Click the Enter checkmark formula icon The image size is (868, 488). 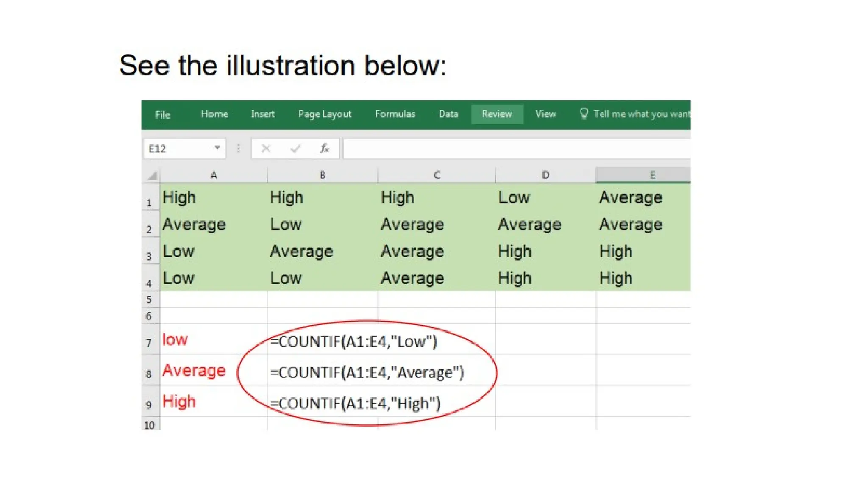[x=295, y=149]
